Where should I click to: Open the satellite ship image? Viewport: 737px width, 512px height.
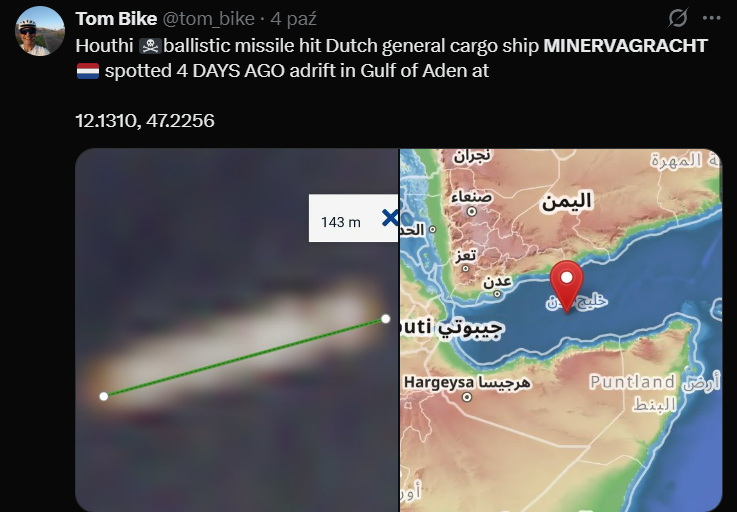[237, 330]
